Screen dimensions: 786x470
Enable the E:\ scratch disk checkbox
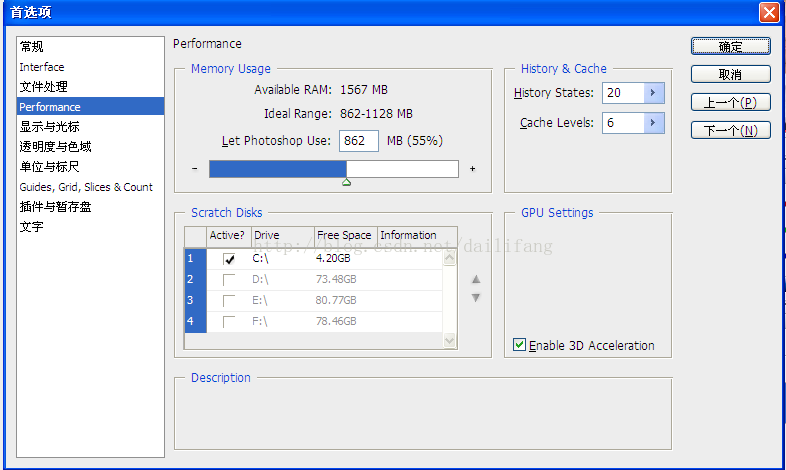click(x=229, y=301)
